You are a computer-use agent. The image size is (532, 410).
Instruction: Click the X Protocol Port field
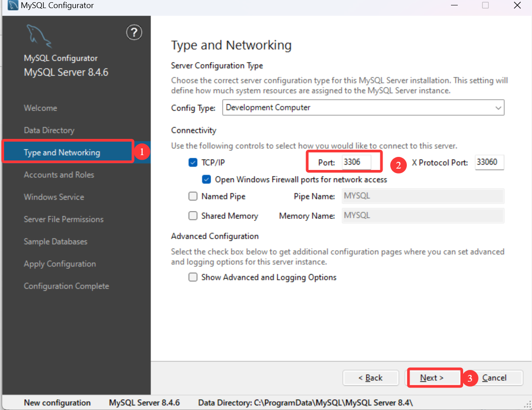click(x=489, y=162)
